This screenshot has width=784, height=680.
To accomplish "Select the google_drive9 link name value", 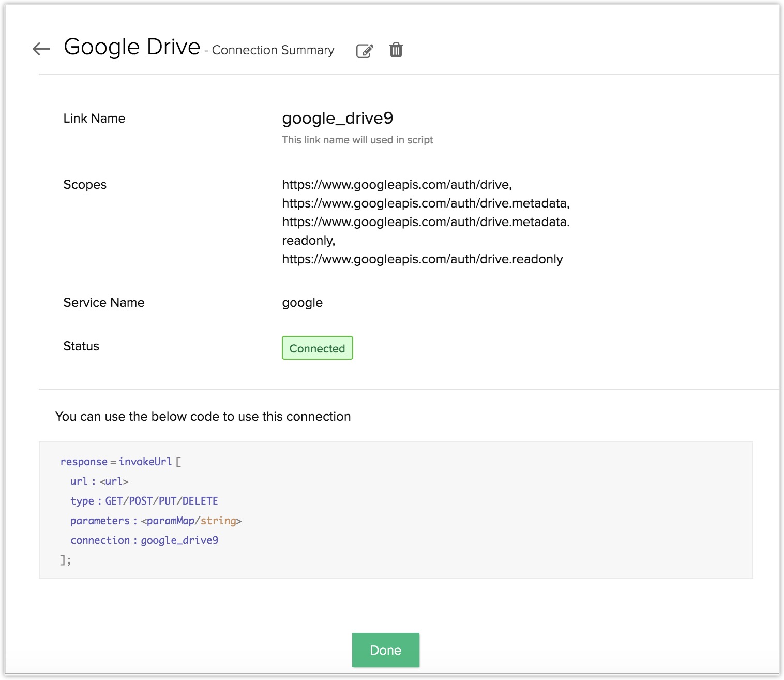I will 337,119.
